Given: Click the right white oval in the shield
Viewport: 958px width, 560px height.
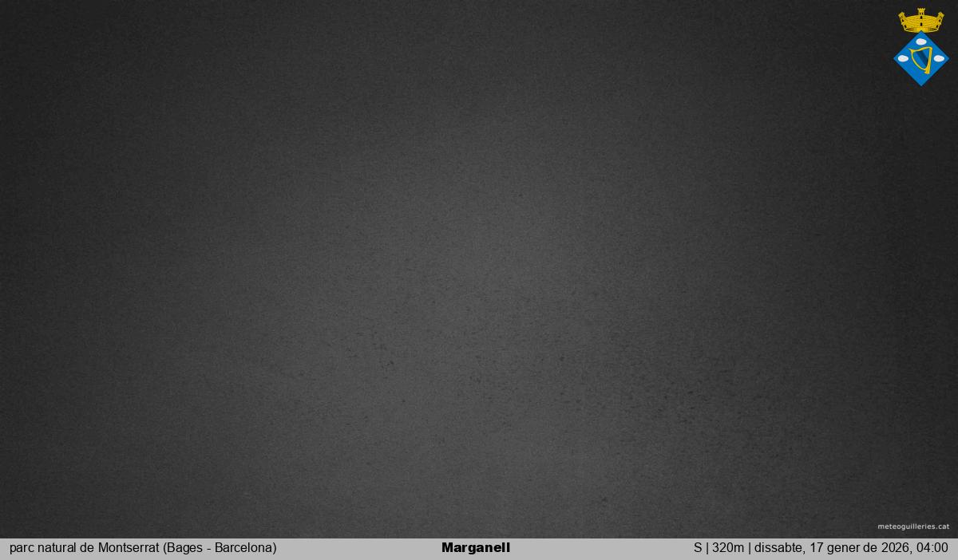Looking at the screenshot, I should tap(939, 58).
